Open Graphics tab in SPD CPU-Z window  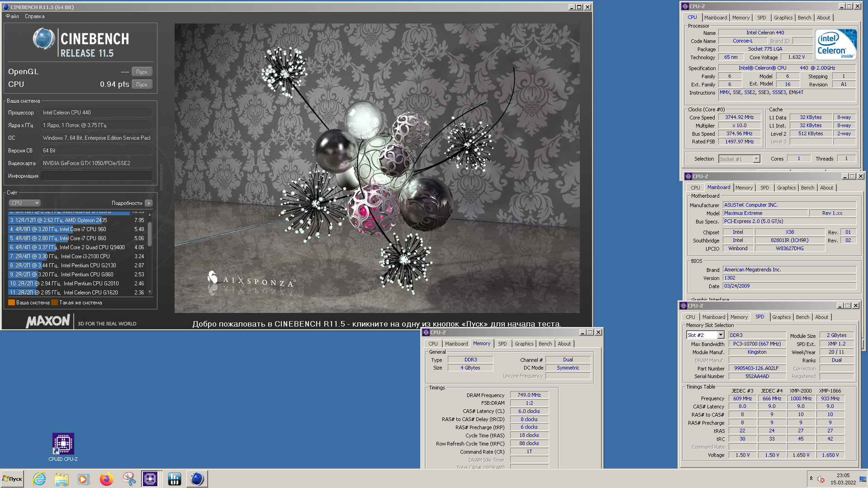[x=781, y=317]
